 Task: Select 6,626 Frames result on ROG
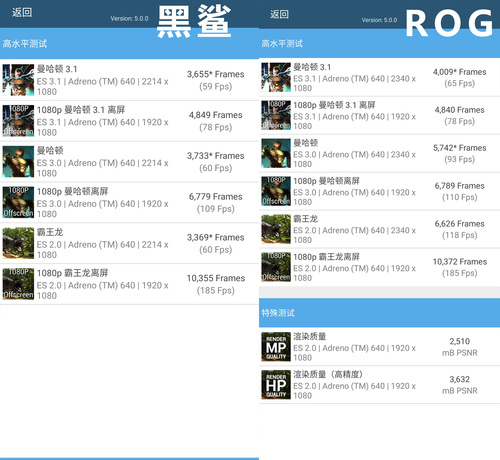point(459,229)
